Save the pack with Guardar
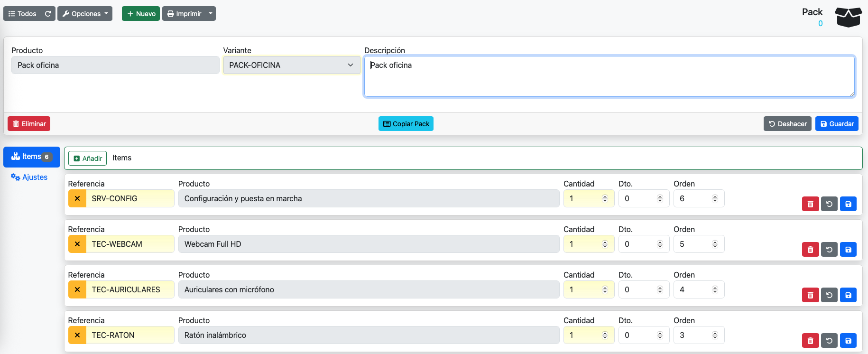 click(x=837, y=124)
